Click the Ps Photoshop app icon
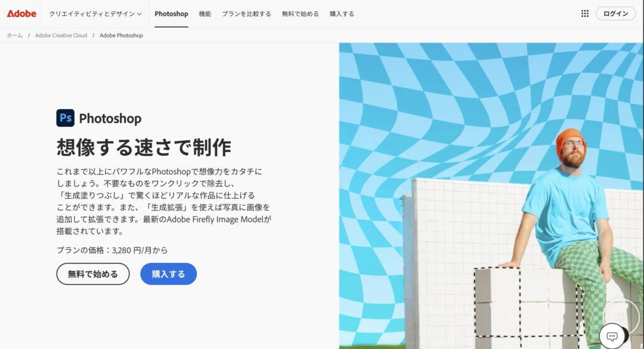The height and width of the screenshot is (349, 644). (x=65, y=118)
